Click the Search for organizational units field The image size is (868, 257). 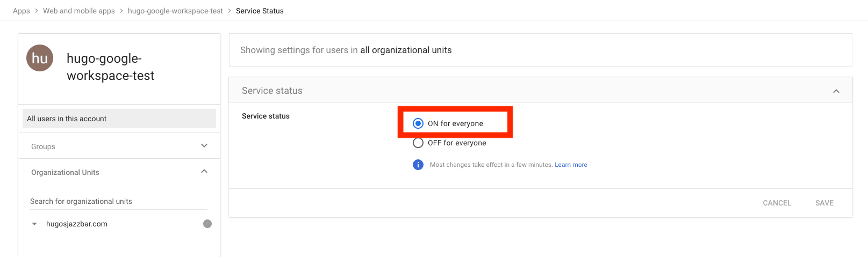tap(118, 201)
